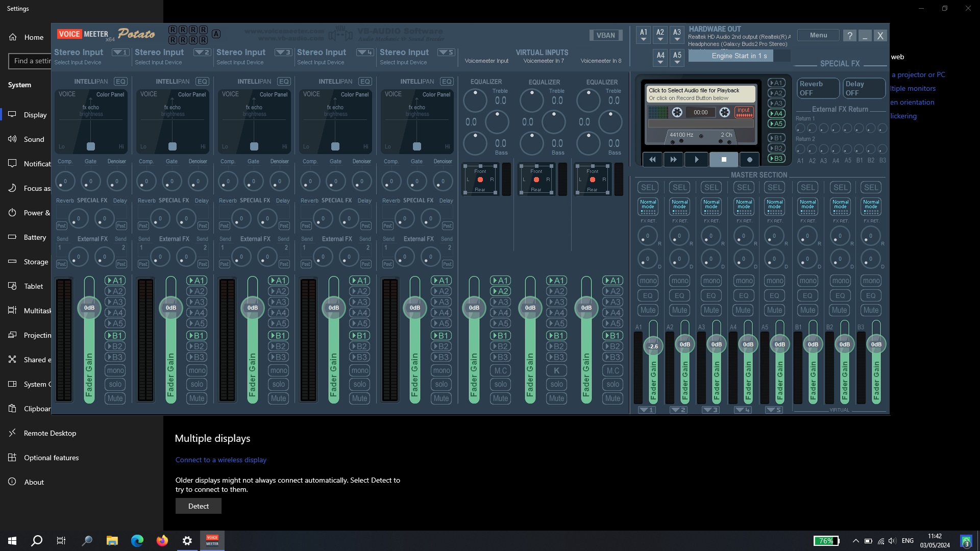Open the Voicemeeter help question mark
The width and height of the screenshot is (980, 551).
(849, 36)
